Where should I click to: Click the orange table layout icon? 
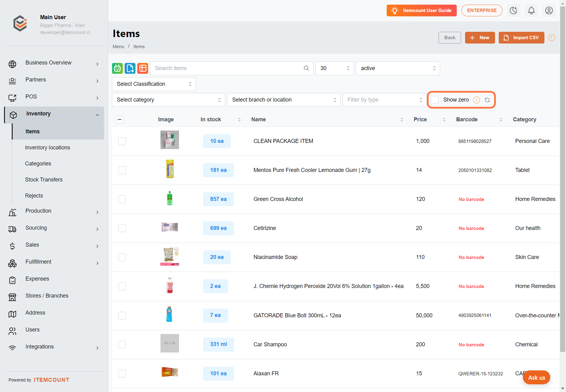(143, 68)
